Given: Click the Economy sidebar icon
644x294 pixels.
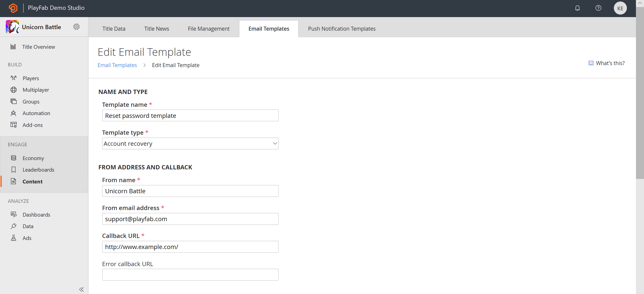Looking at the screenshot, I should click(x=13, y=158).
